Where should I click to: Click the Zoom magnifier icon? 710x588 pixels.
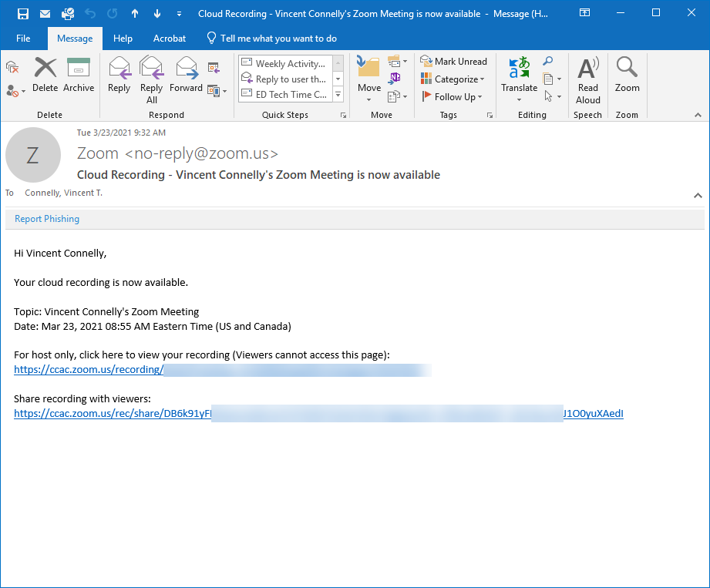point(627,73)
